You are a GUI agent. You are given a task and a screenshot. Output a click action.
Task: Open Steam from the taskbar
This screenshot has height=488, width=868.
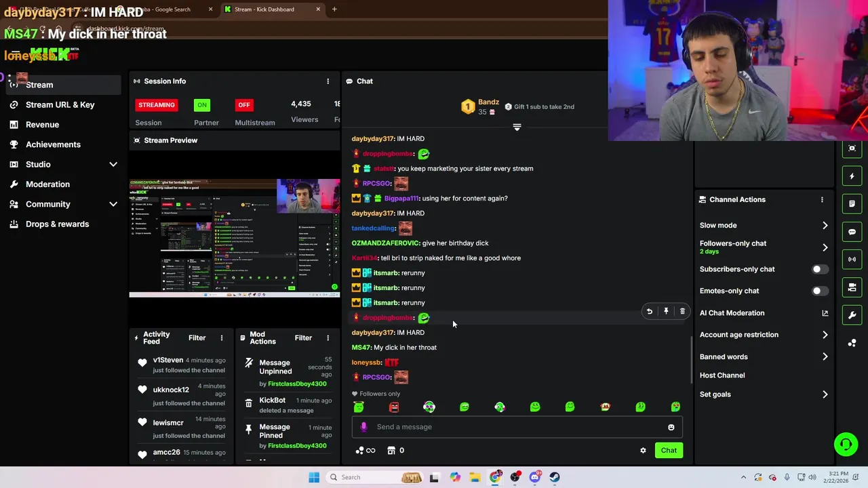pyautogui.click(x=555, y=477)
